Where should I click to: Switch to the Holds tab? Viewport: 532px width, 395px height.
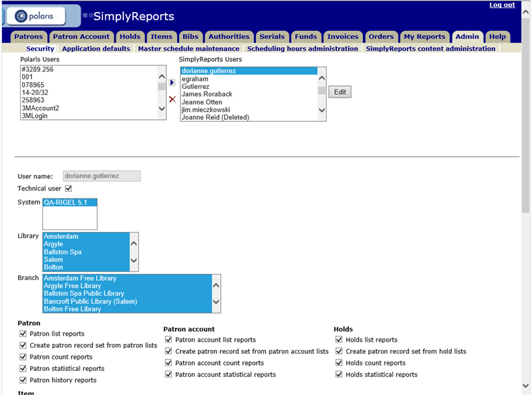(x=130, y=36)
